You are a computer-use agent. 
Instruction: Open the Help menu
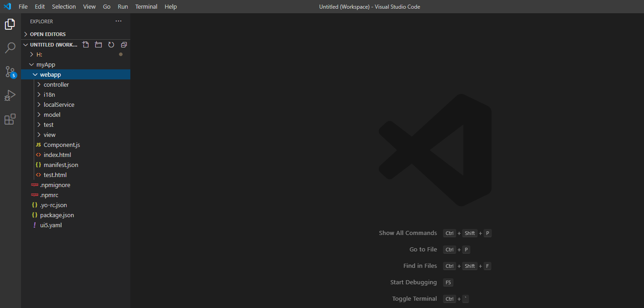point(170,6)
